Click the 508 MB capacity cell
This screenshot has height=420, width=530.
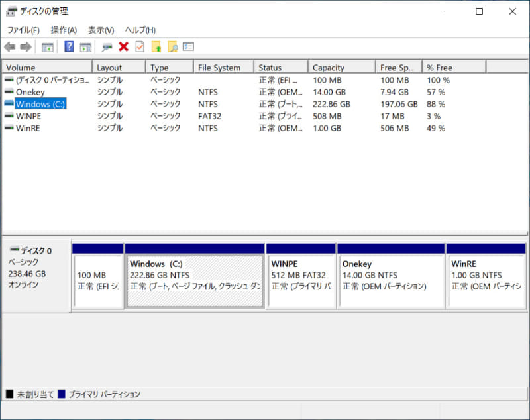327,116
